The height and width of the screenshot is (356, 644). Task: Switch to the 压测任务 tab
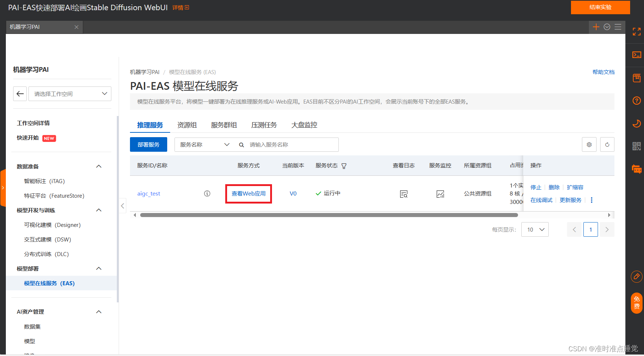tap(264, 125)
